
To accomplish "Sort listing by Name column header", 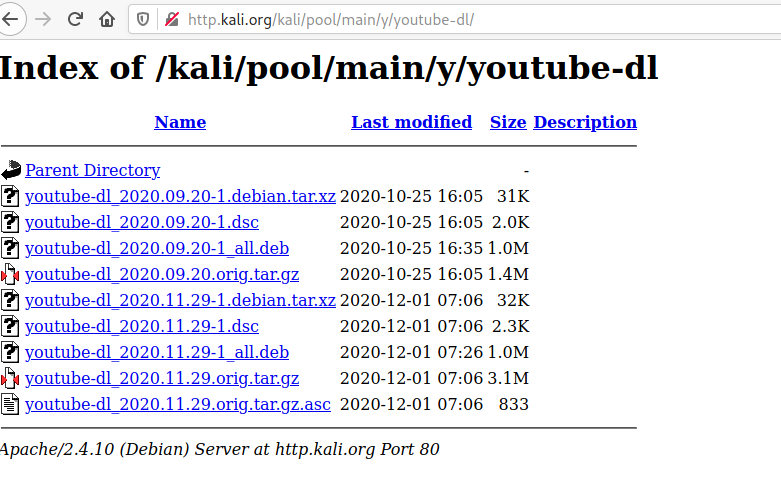I will coord(180,122).
